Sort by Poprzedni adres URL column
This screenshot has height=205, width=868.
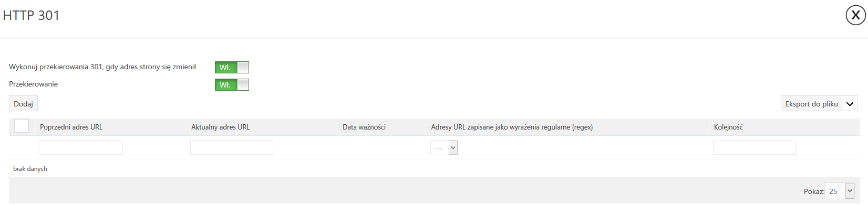[71, 127]
